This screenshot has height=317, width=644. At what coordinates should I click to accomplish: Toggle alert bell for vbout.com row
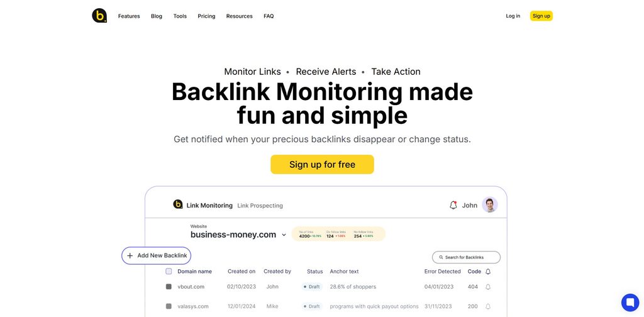pos(488,287)
